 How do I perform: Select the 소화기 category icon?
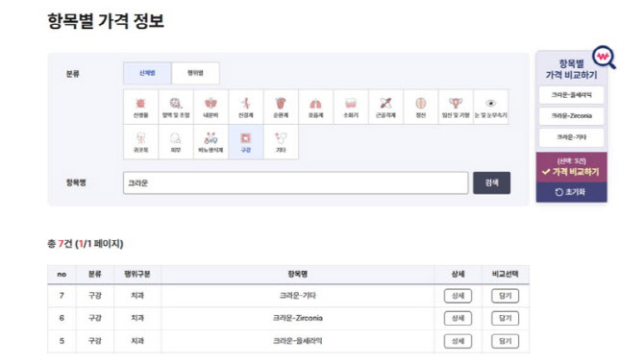click(x=351, y=108)
